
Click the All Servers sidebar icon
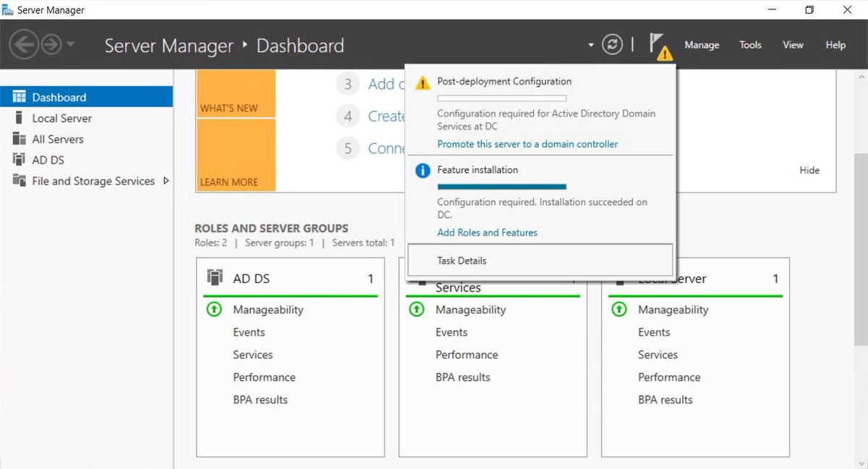(x=19, y=139)
